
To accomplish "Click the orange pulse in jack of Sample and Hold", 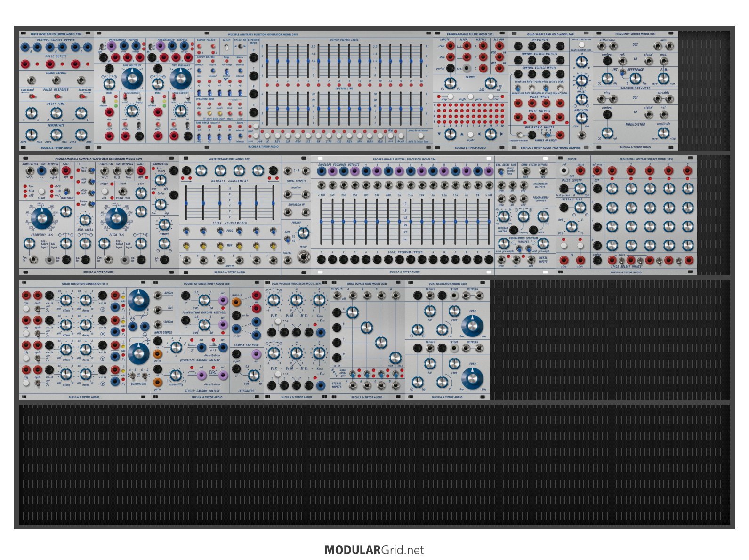I will pyautogui.click(x=237, y=303).
